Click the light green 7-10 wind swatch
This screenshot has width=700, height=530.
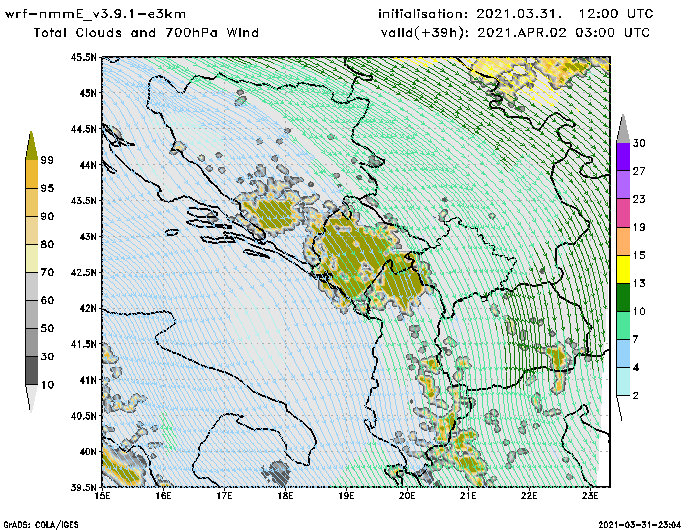coord(623,325)
